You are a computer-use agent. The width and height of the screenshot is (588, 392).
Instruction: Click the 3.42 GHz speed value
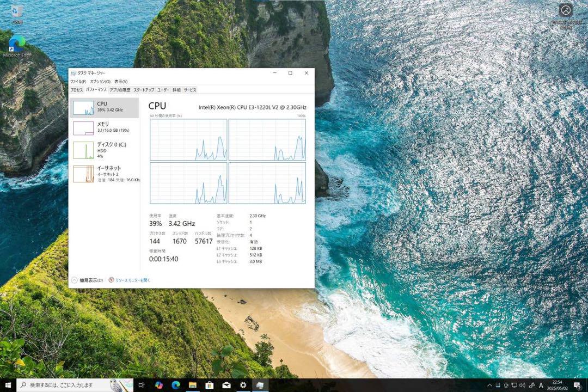(x=181, y=224)
